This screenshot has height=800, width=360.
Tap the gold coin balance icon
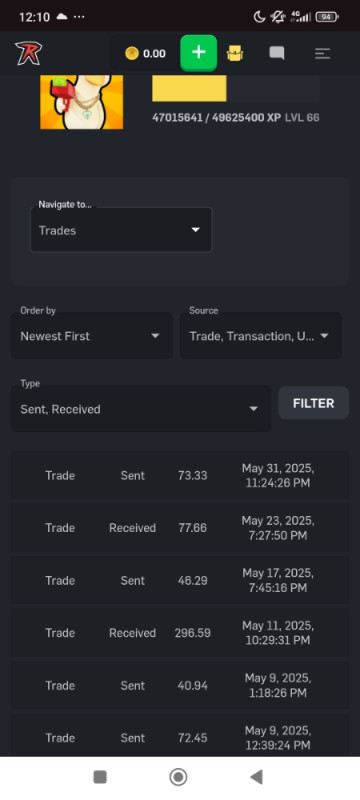coord(132,53)
